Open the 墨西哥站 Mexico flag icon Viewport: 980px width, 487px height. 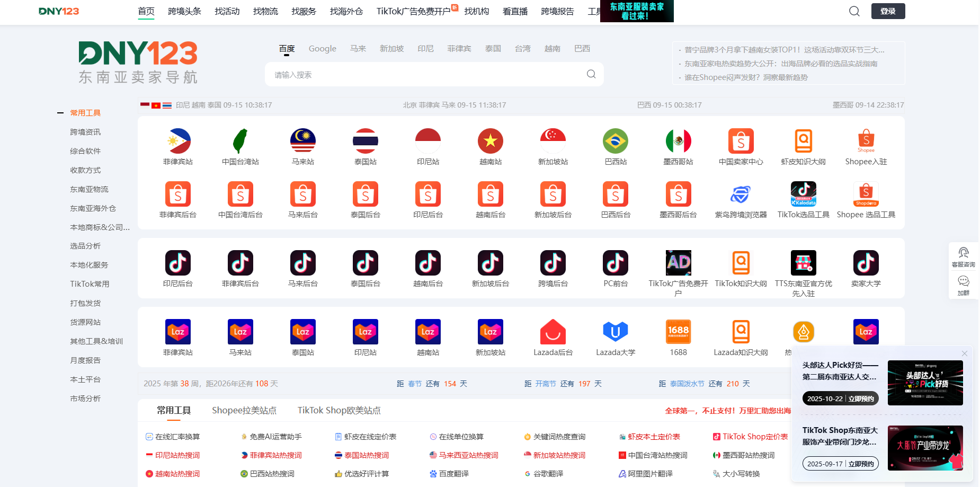point(679,141)
